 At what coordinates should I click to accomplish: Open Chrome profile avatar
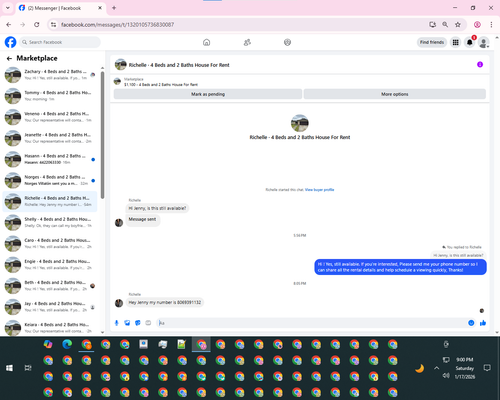(x=477, y=24)
